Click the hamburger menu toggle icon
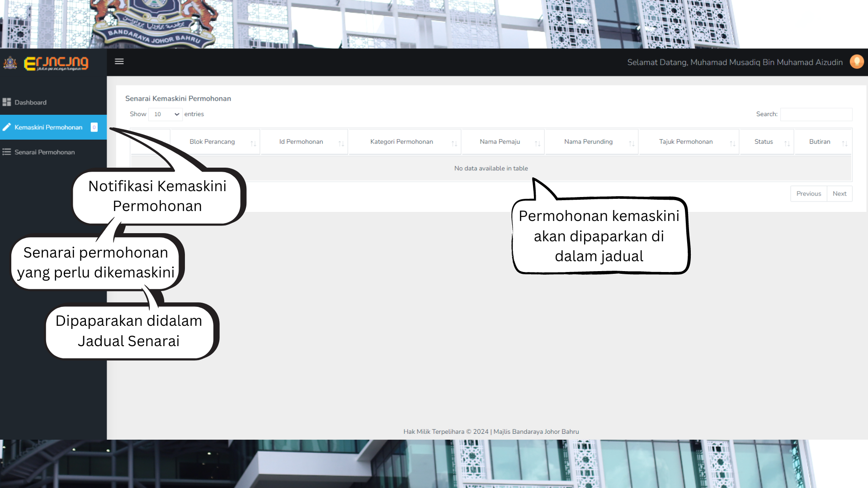Image resolution: width=868 pixels, height=488 pixels. [119, 61]
